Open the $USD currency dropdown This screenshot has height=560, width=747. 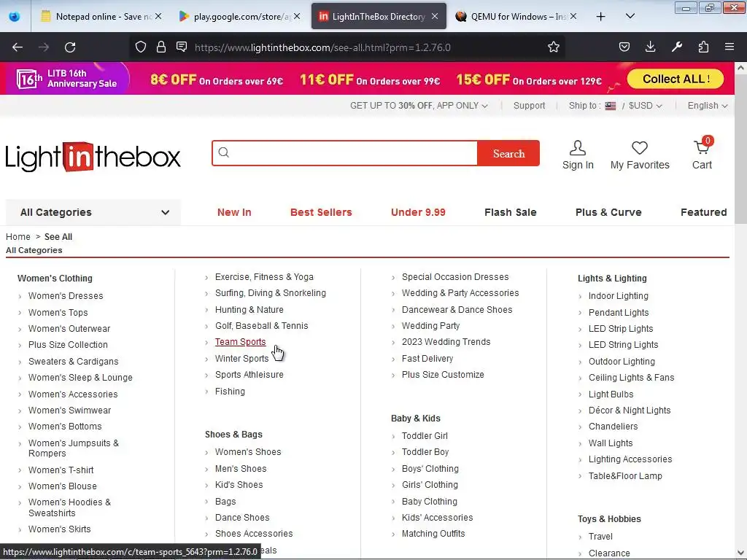click(x=645, y=106)
